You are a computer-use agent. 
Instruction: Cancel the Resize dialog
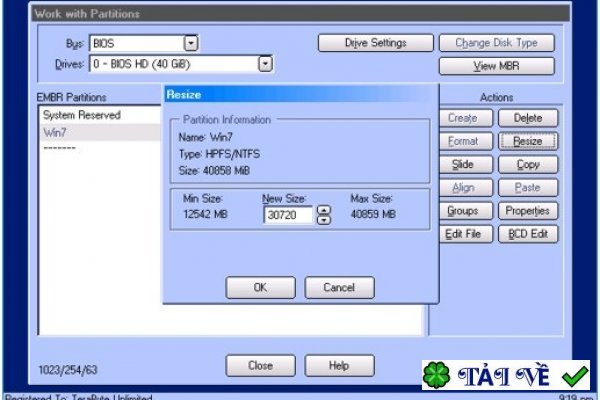[x=339, y=287]
